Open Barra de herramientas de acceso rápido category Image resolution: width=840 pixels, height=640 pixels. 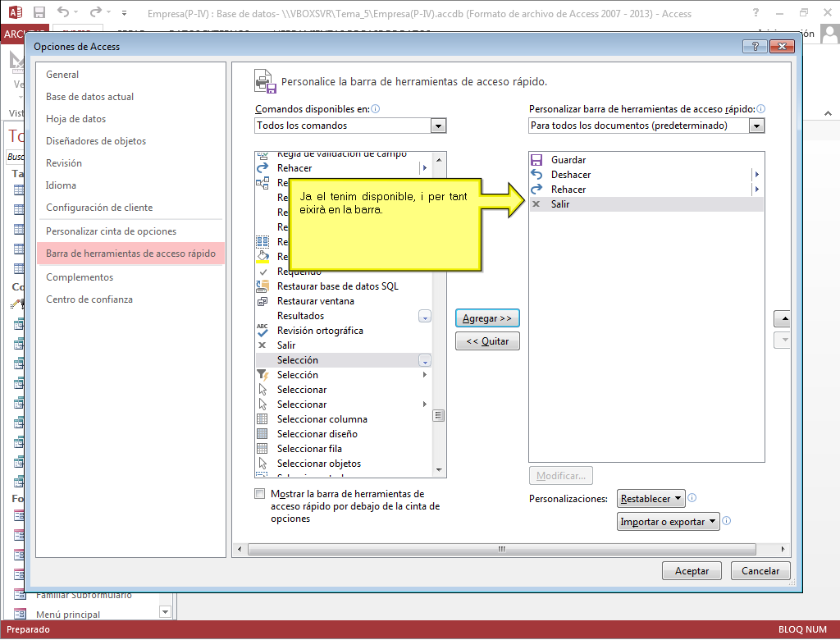click(x=130, y=254)
